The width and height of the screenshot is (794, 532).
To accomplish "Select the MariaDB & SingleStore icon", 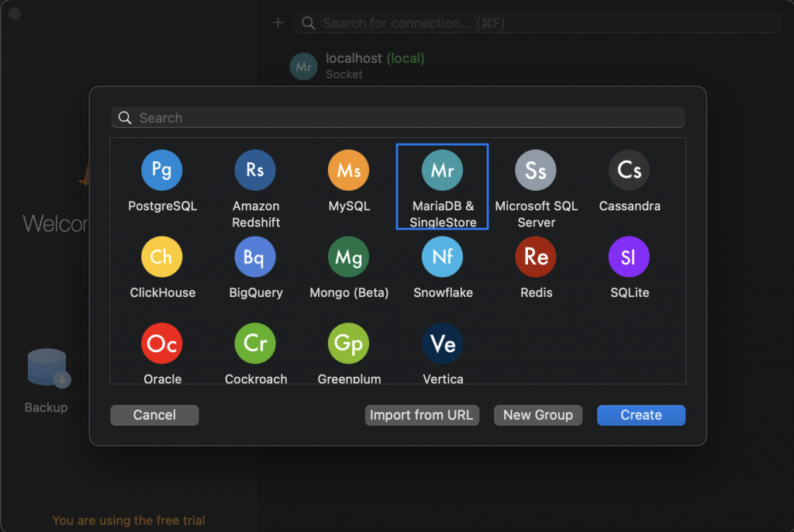I will pyautogui.click(x=442, y=171).
